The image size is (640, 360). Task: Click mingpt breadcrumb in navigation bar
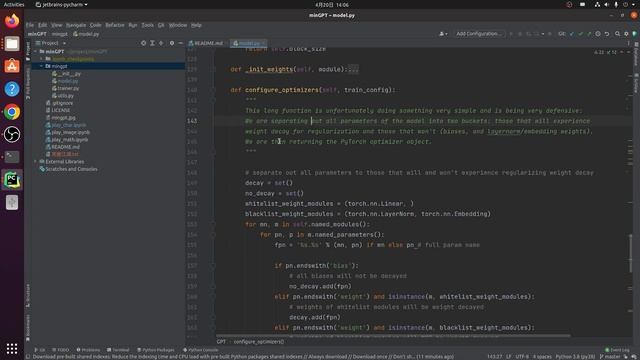pyautogui.click(x=60, y=34)
